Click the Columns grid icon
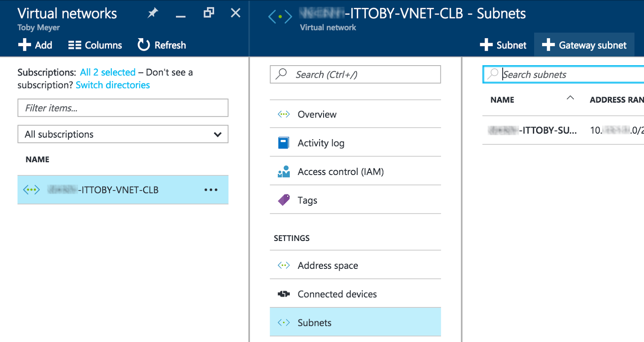This screenshot has width=644, height=342. [x=75, y=45]
